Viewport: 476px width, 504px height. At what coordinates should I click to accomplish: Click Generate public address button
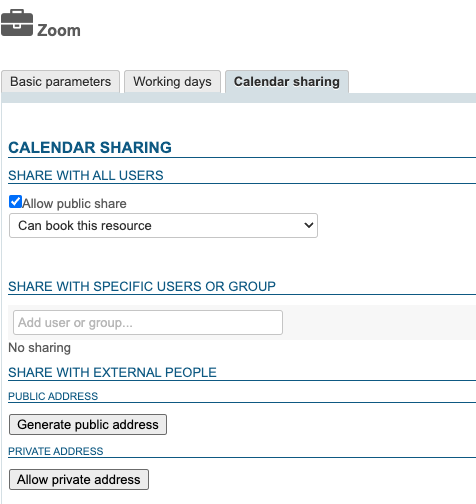(x=88, y=425)
